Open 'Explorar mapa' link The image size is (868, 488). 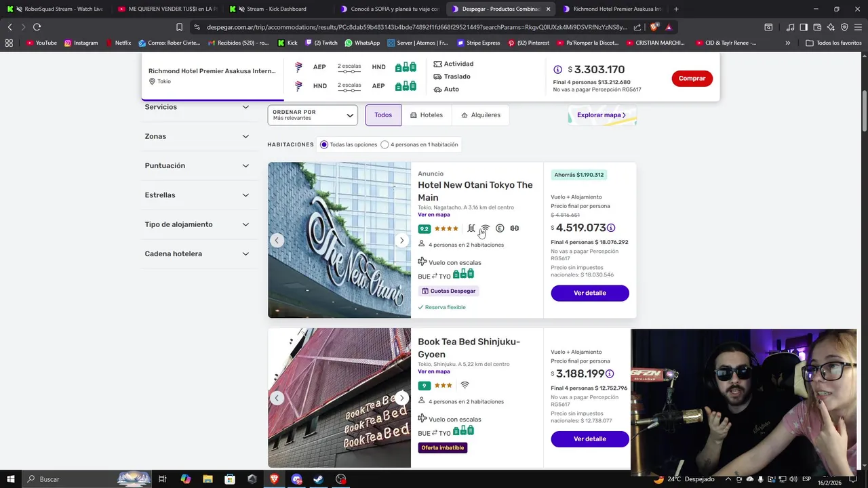601,115
